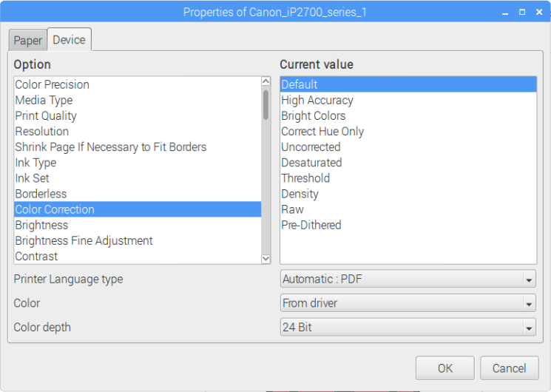Select Desaturated value
The height and width of the screenshot is (392, 551).
(x=408, y=163)
